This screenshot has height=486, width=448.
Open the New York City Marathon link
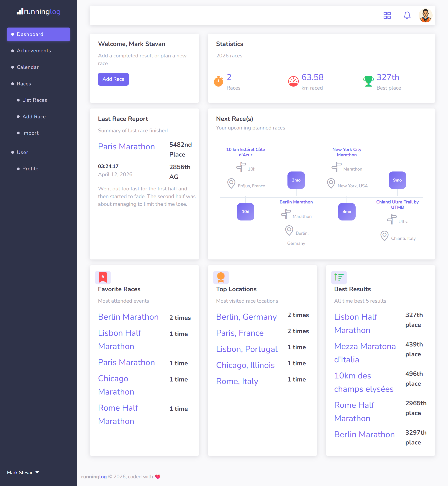point(347,152)
